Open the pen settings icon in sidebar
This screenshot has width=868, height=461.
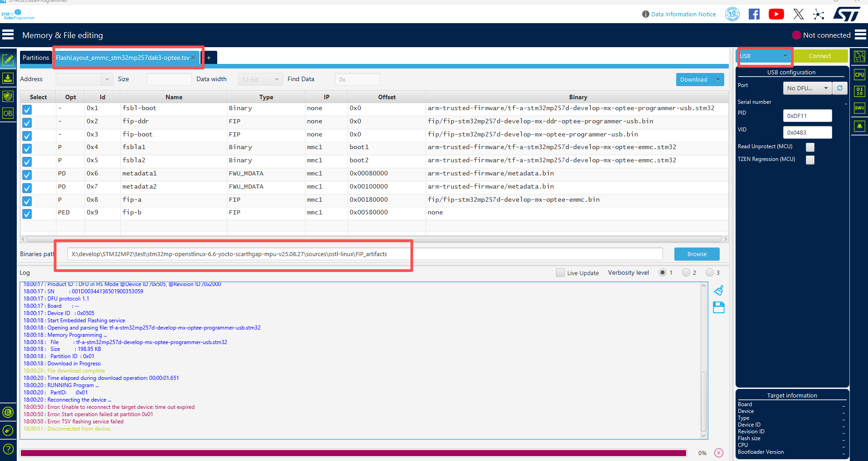8,431
